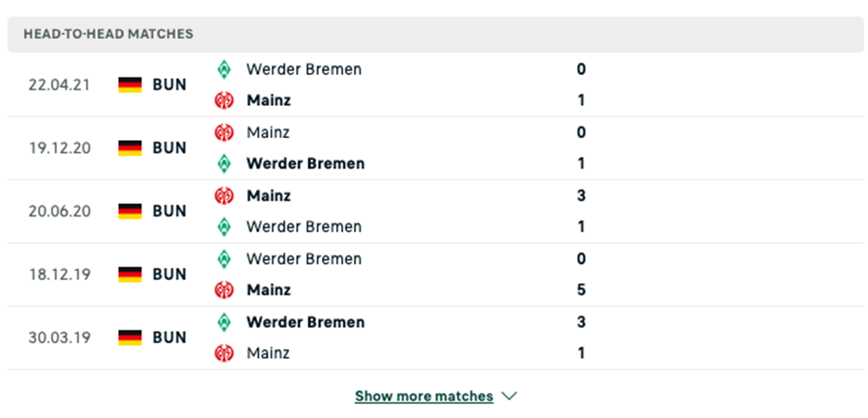Select Werder Bremen's score of 3 on 30.03.19
This screenshot has width=868, height=418.
582,322
